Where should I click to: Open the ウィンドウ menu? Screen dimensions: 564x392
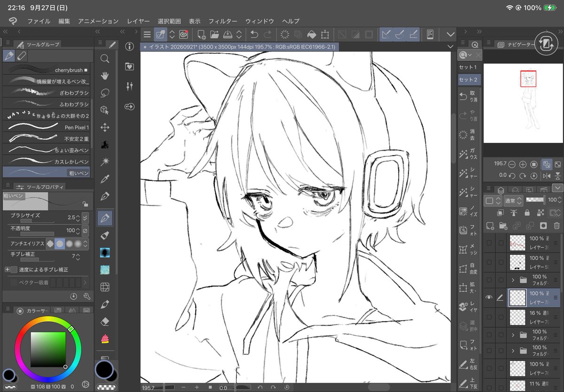tap(259, 21)
